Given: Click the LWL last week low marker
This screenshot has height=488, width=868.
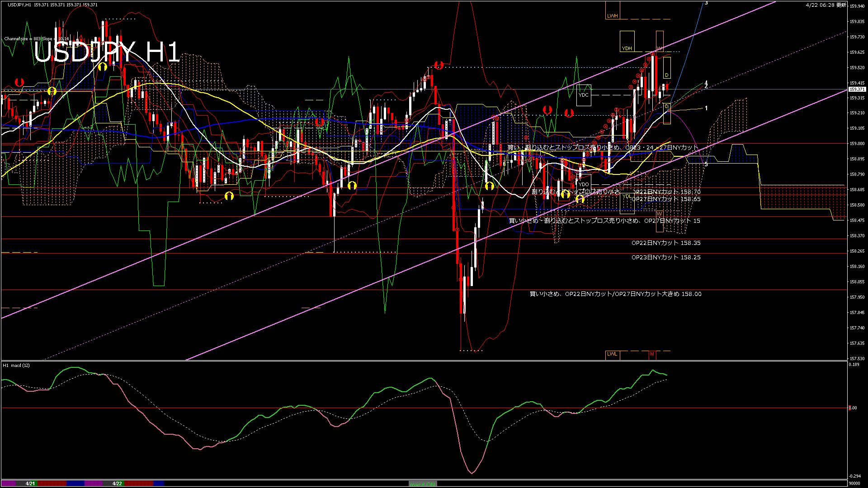Looking at the screenshot, I should (x=612, y=354).
